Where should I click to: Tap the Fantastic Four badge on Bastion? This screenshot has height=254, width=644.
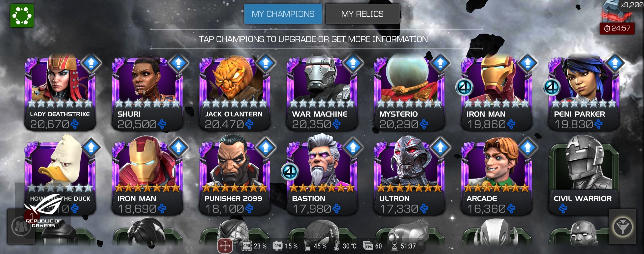pyautogui.click(x=290, y=172)
